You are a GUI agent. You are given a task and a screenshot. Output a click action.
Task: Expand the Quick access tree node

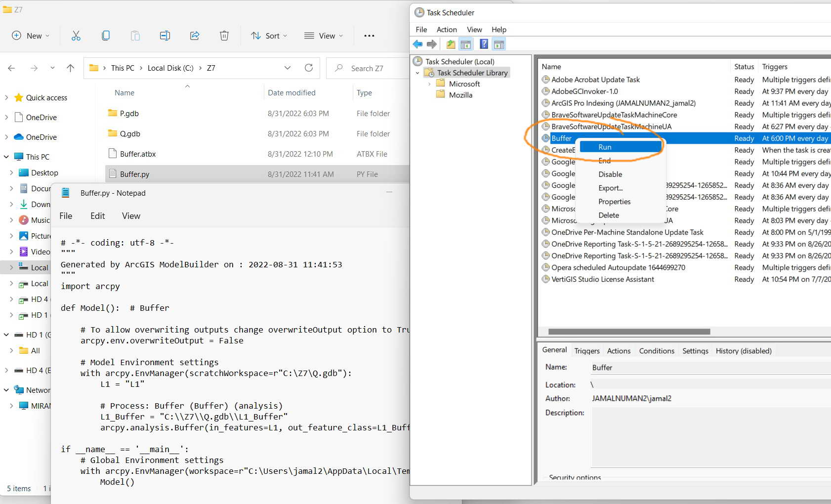(6, 98)
